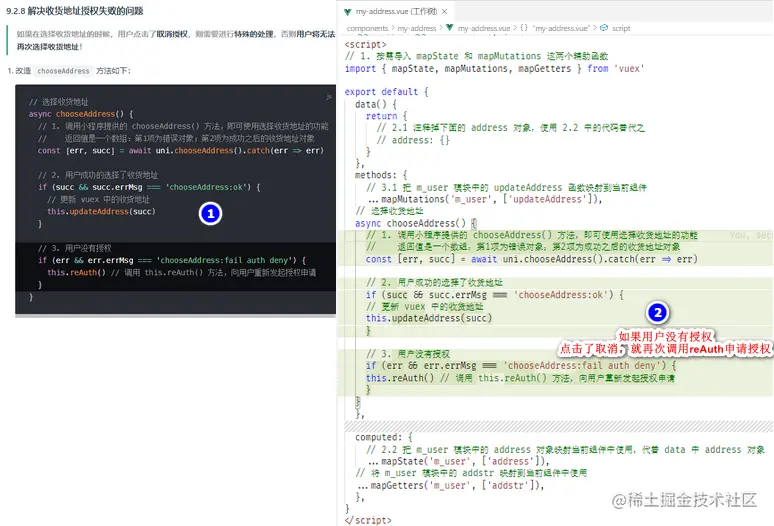Click async chooseAddress() in the dark code block

point(80,114)
